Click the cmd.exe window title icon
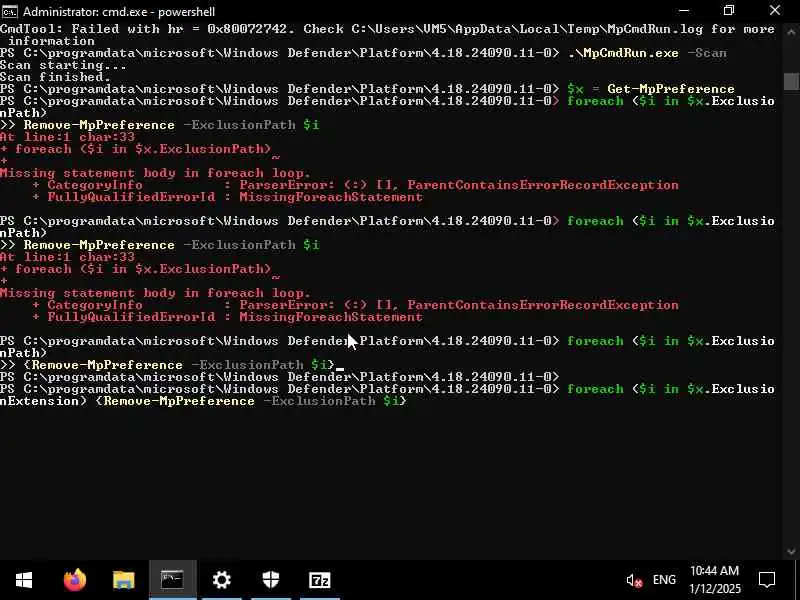This screenshot has height=600, width=800. (9, 11)
